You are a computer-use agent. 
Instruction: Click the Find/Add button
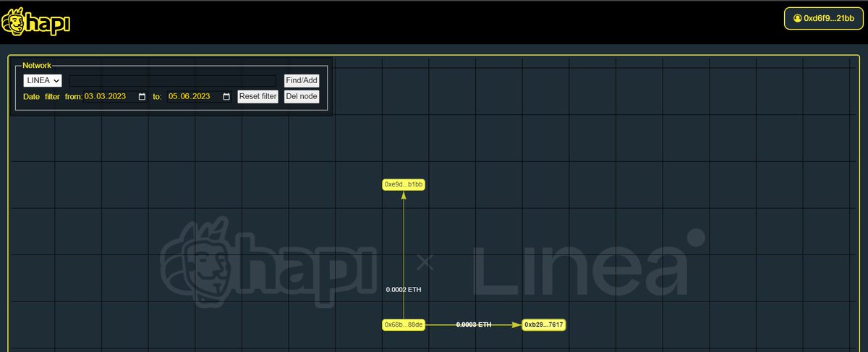[x=301, y=80]
